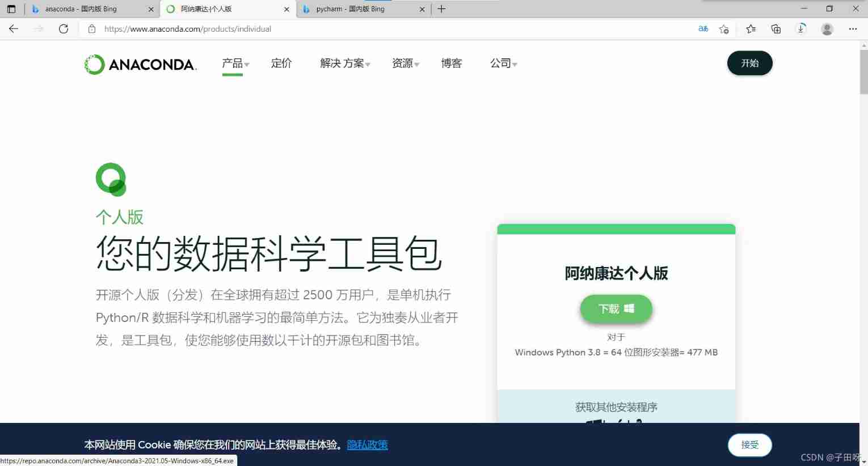This screenshot has width=868, height=466.
Task: Open the page translate options icon
Action: click(x=703, y=29)
